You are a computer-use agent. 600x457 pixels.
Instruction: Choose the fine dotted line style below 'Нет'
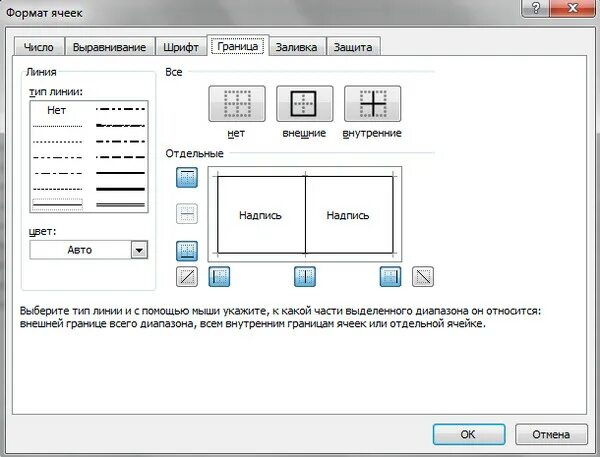pos(57,126)
